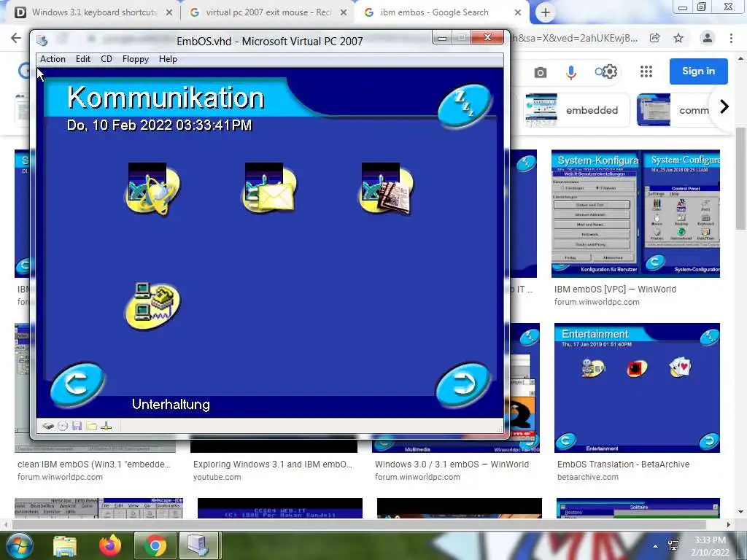Viewport: 747px width, 560px height.
Task: Go forward with the right arrow button
Action: (462, 384)
